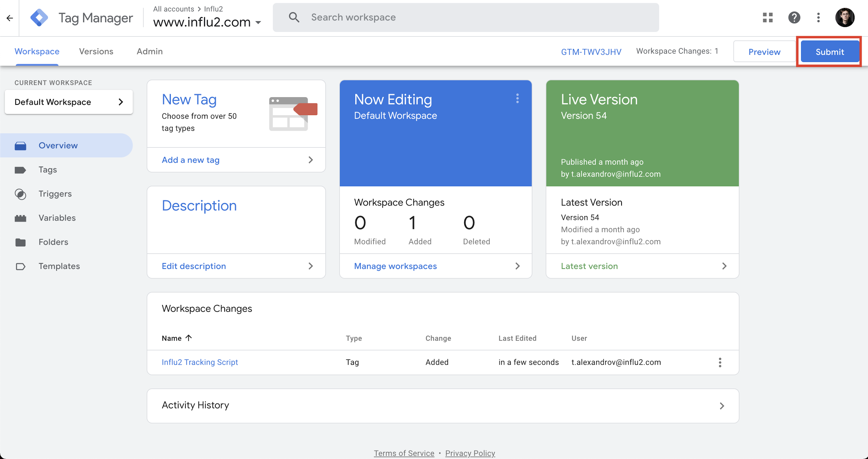Click the user profile avatar

[845, 17]
